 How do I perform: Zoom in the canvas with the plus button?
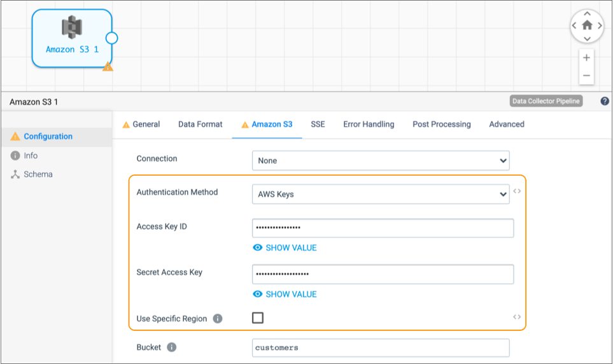point(586,58)
